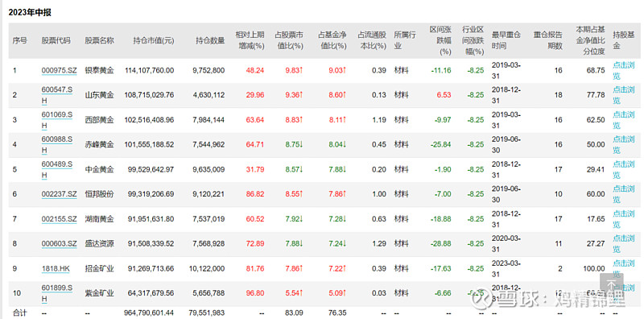Open stock code link 600988.SH
644x319 pixels.
coord(57,145)
